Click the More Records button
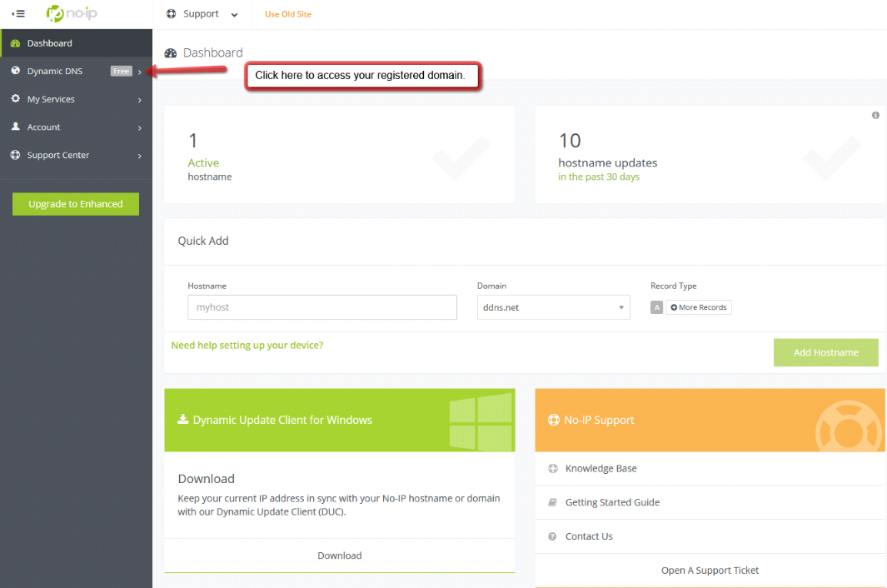The image size is (887, 588). [699, 307]
